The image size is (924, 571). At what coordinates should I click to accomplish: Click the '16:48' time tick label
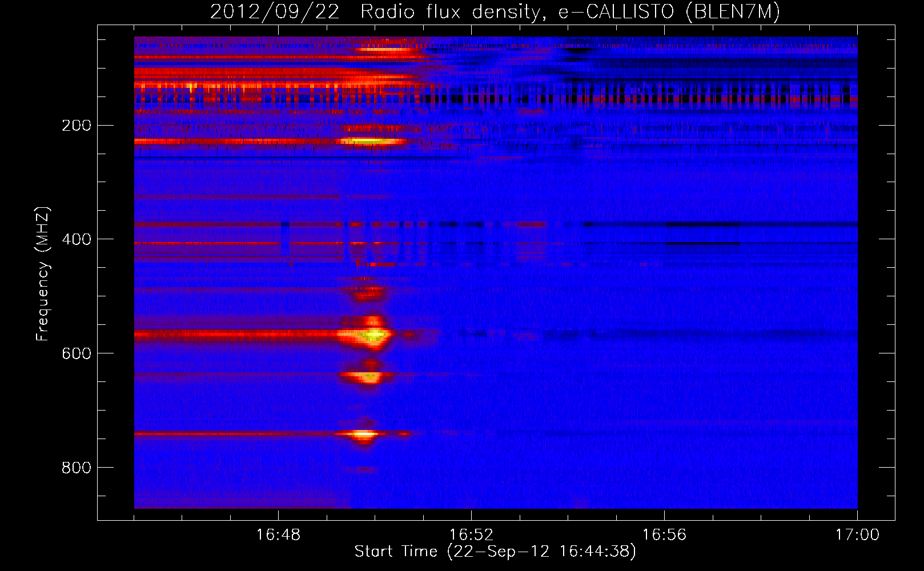278,535
